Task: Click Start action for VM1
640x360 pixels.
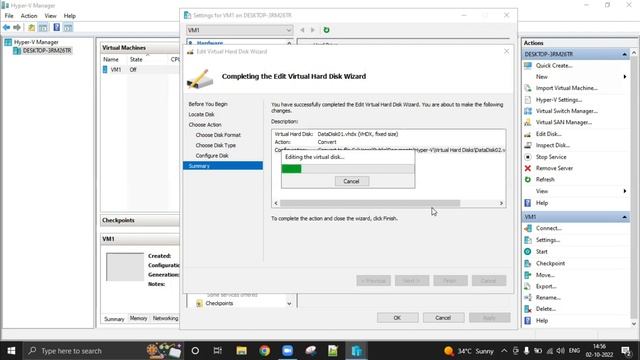Action: click(542, 251)
